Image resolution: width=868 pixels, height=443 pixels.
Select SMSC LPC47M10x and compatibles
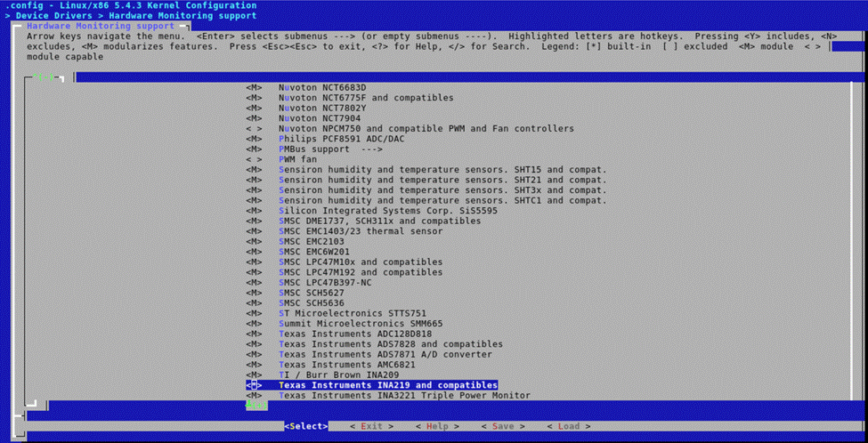coord(361,262)
